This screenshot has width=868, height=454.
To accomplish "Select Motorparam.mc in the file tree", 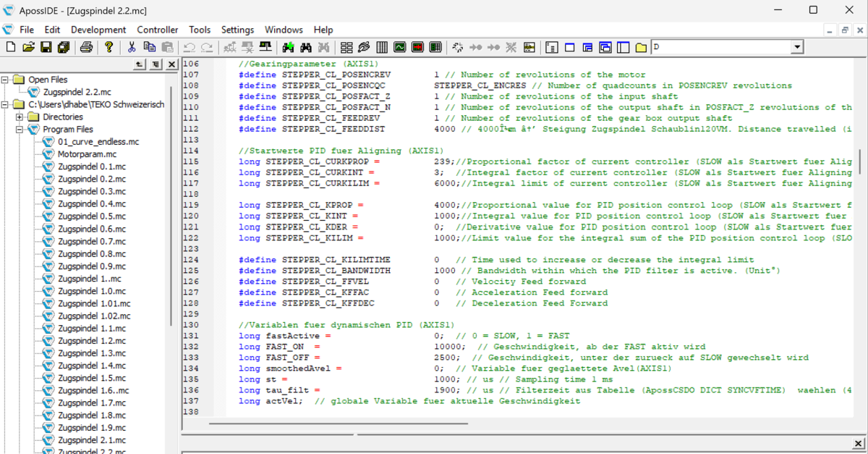I will pyautogui.click(x=87, y=154).
